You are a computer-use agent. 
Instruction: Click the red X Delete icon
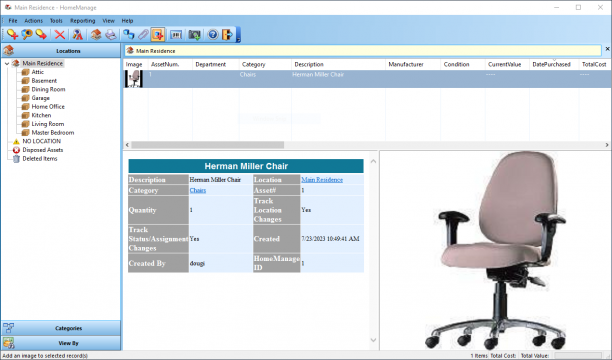click(x=60, y=35)
